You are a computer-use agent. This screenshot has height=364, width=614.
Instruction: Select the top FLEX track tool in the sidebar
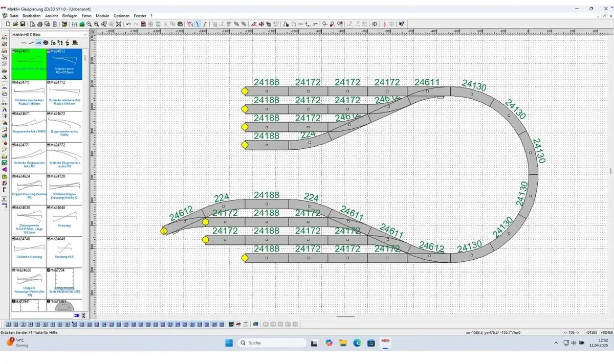4,36
